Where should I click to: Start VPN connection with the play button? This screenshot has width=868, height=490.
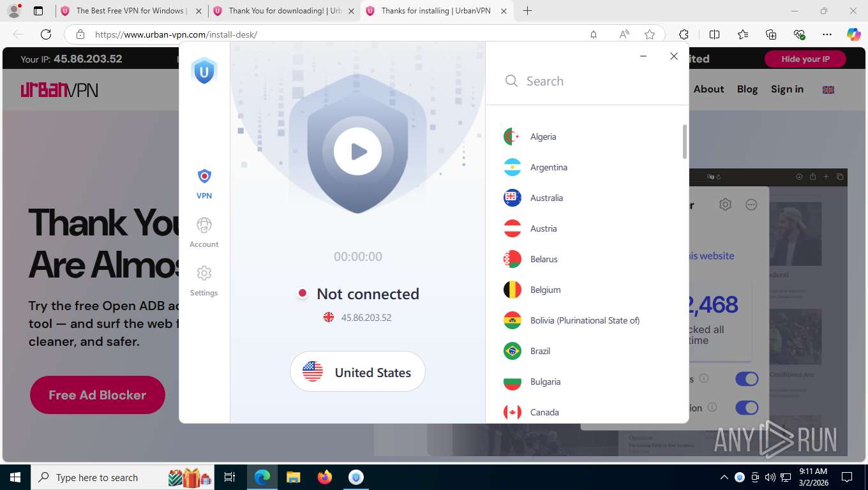357,151
